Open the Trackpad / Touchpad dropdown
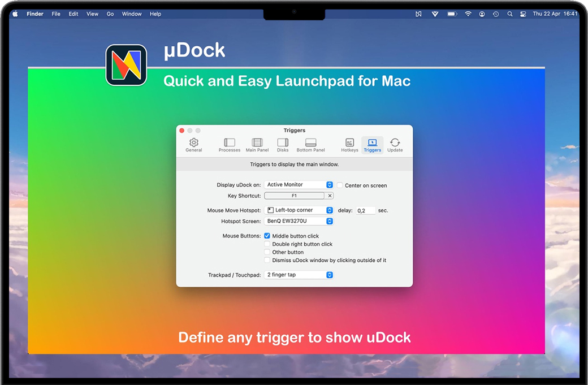Screen dimensions: 588x385 coord(299,275)
